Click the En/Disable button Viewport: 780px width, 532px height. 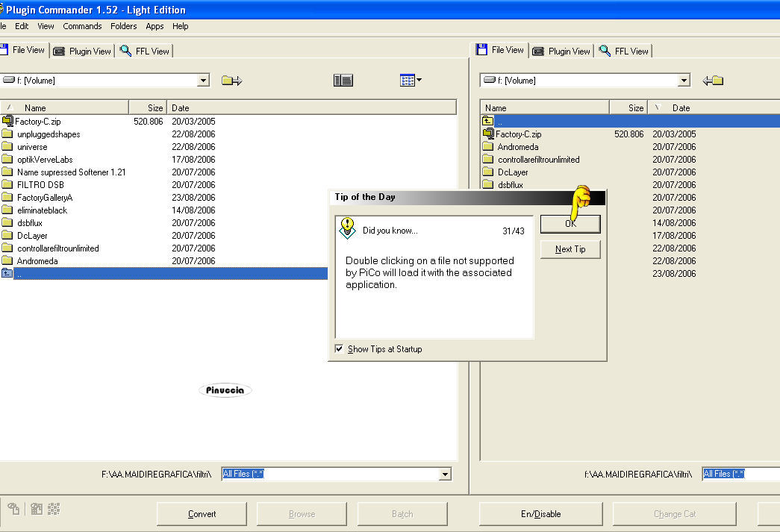[540, 513]
